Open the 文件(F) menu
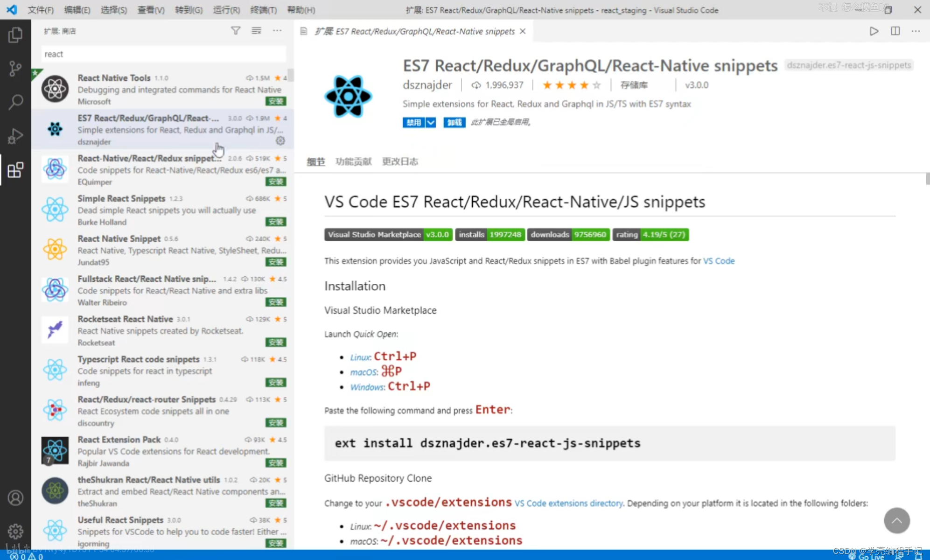 point(41,10)
